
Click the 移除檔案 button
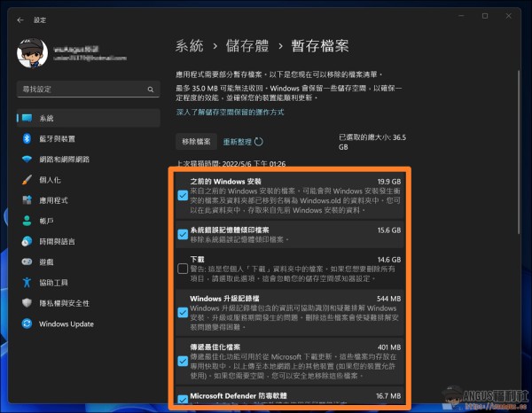(196, 142)
